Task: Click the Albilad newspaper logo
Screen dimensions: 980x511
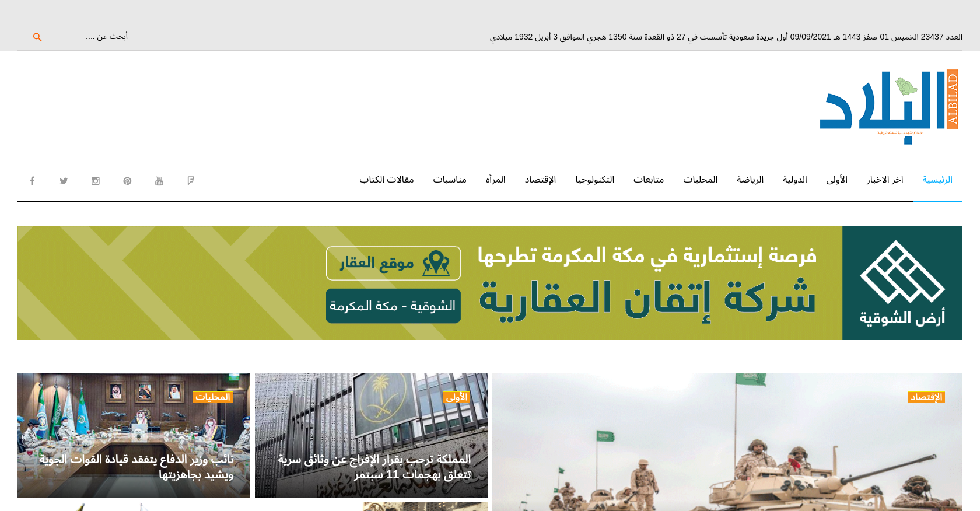Action: [890, 107]
